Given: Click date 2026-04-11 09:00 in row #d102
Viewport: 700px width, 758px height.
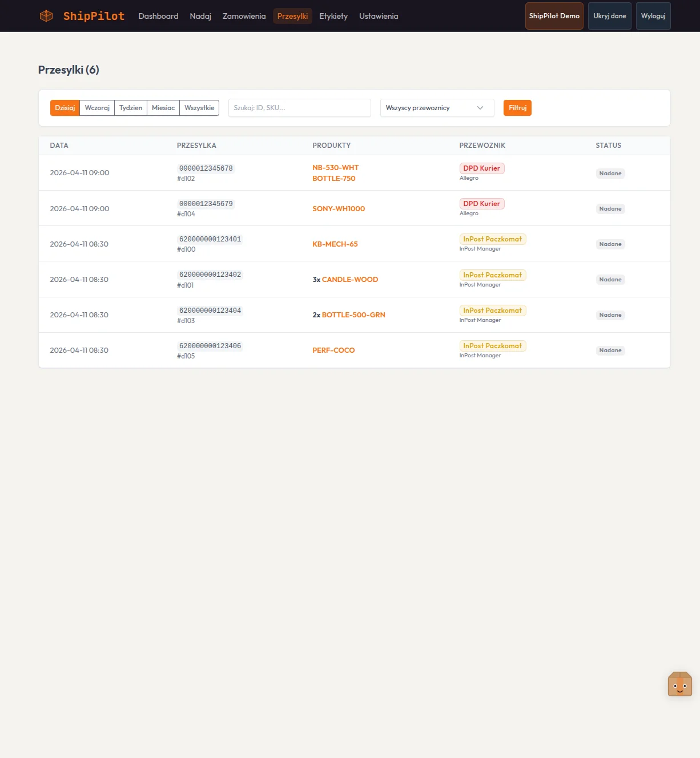Looking at the screenshot, I should tap(79, 173).
